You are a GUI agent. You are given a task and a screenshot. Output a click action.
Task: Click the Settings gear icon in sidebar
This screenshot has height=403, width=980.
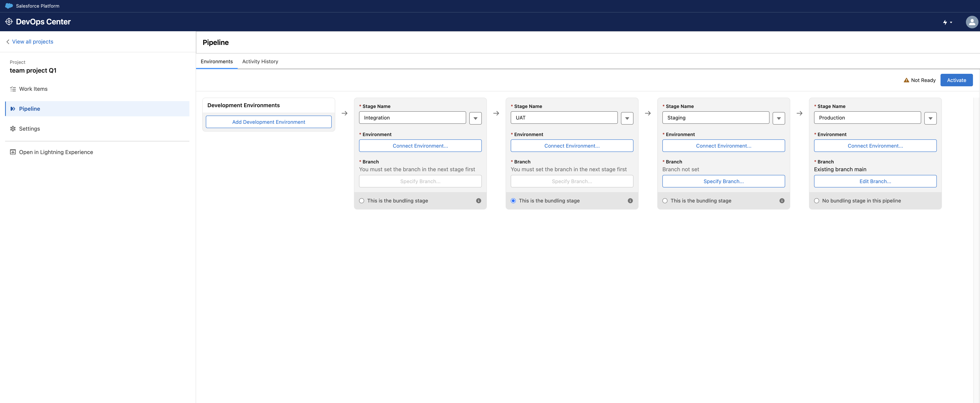(13, 129)
